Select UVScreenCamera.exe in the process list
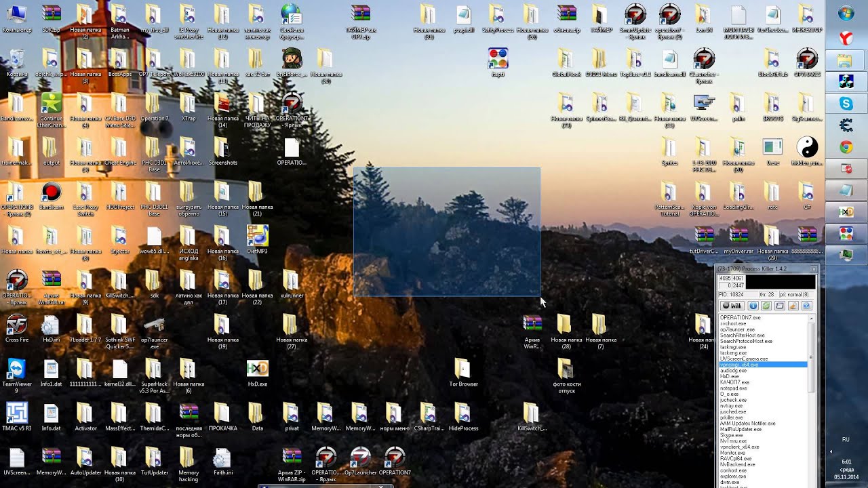The width and height of the screenshot is (868, 488). pyautogui.click(x=763, y=359)
